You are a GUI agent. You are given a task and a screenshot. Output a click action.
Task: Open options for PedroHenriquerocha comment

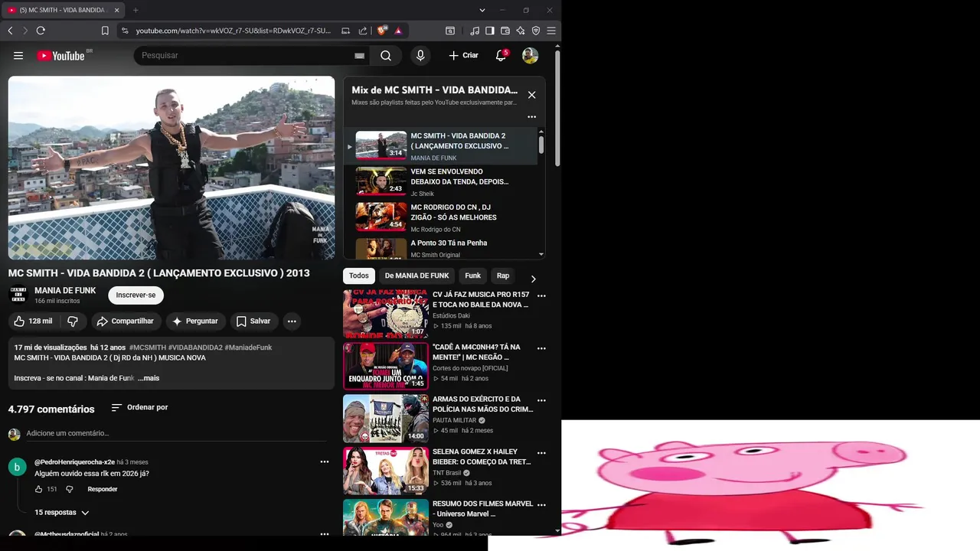[325, 462]
